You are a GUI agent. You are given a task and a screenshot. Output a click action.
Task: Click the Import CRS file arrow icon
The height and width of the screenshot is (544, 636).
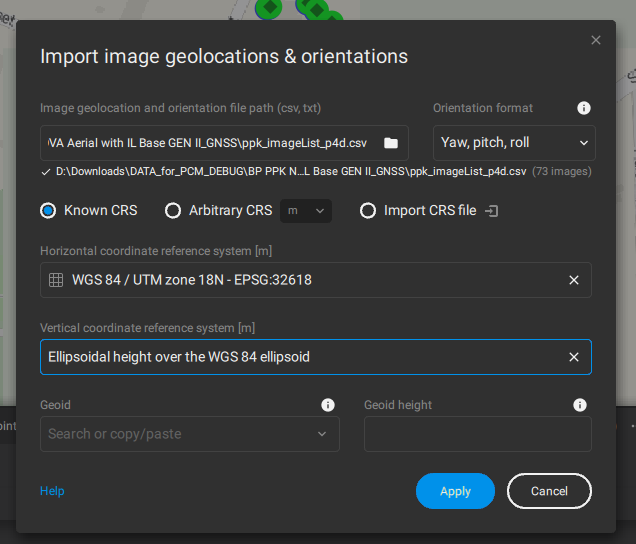[x=492, y=211]
